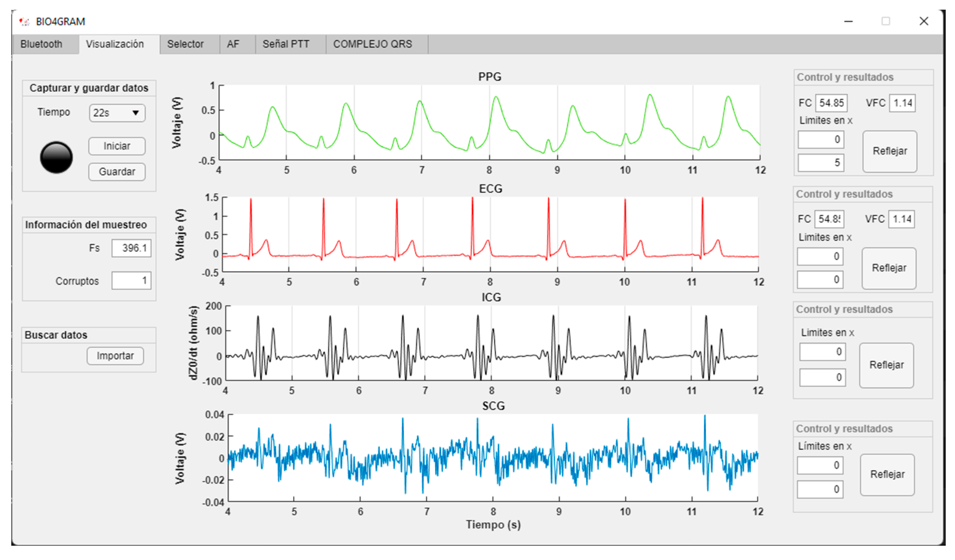Viewport: 955px width, 560px height.
Task: Open the Tiempo 22s dropdown
Action: point(117,113)
